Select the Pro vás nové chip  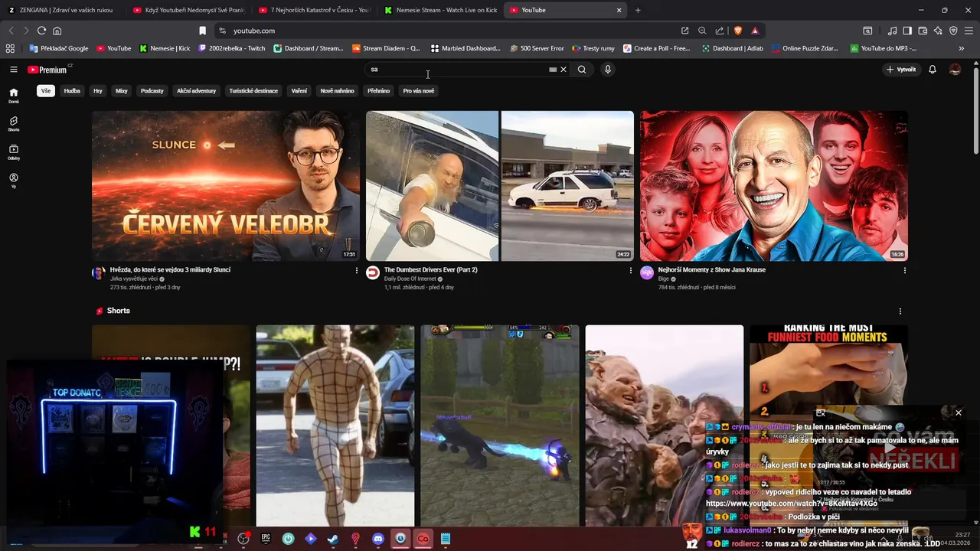[419, 91]
